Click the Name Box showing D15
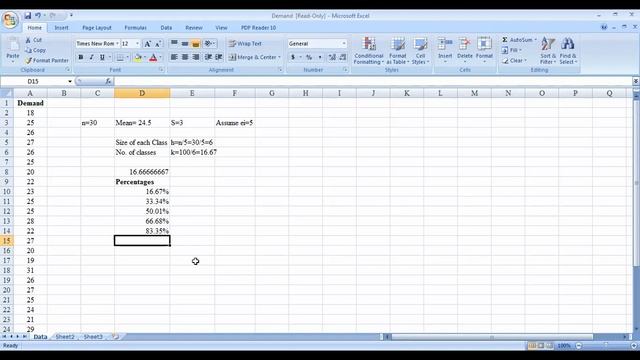Image resolution: width=640 pixels, height=360 pixels. click(x=33, y=82)
